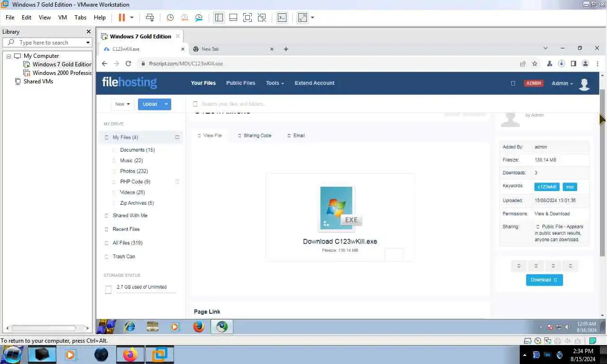Open the Upload options arrow
Viewport: 607px width, 364px height.
click(166, 104)
